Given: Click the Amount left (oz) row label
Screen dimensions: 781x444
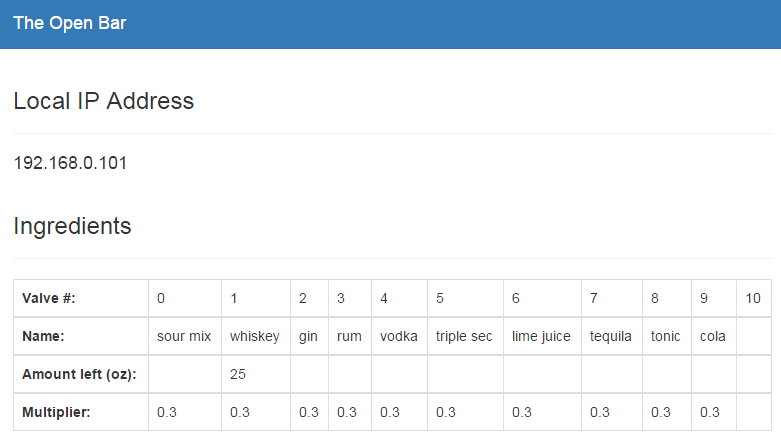Looking at the screenshot, I should 81,374.
